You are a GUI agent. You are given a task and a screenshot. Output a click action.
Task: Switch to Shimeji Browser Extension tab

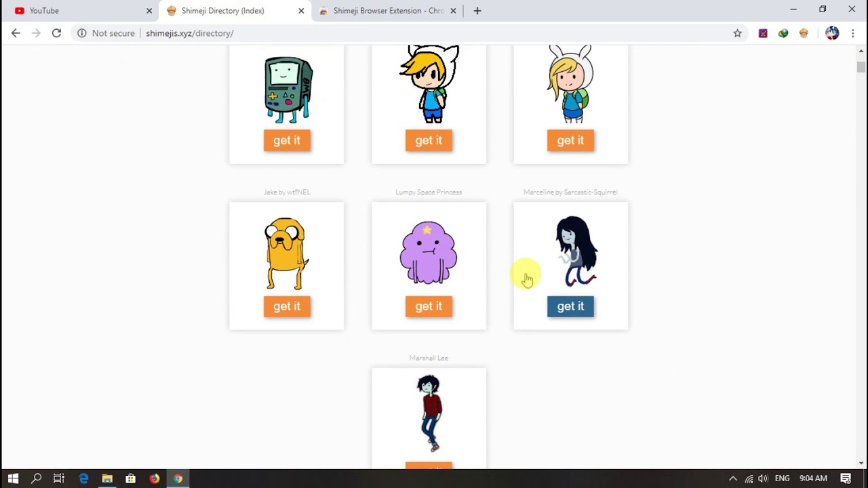[387, 11]
